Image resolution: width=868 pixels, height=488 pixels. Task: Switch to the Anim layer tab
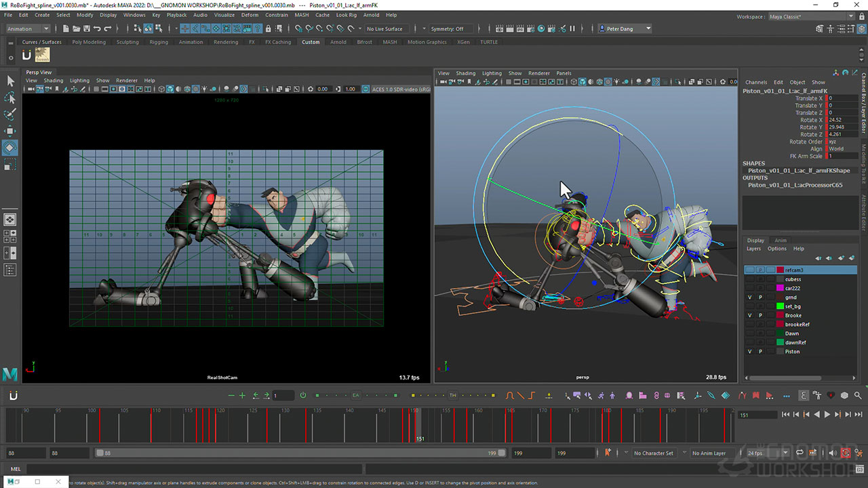[781, 240]
